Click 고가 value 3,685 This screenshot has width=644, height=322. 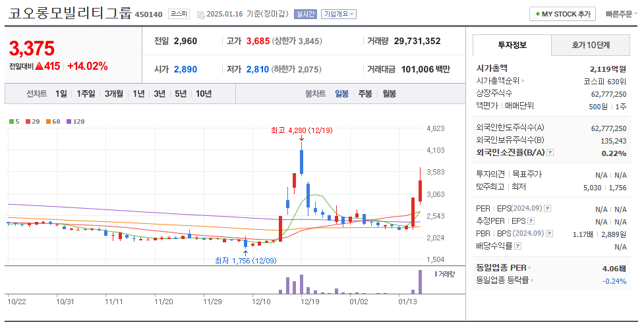258,41
